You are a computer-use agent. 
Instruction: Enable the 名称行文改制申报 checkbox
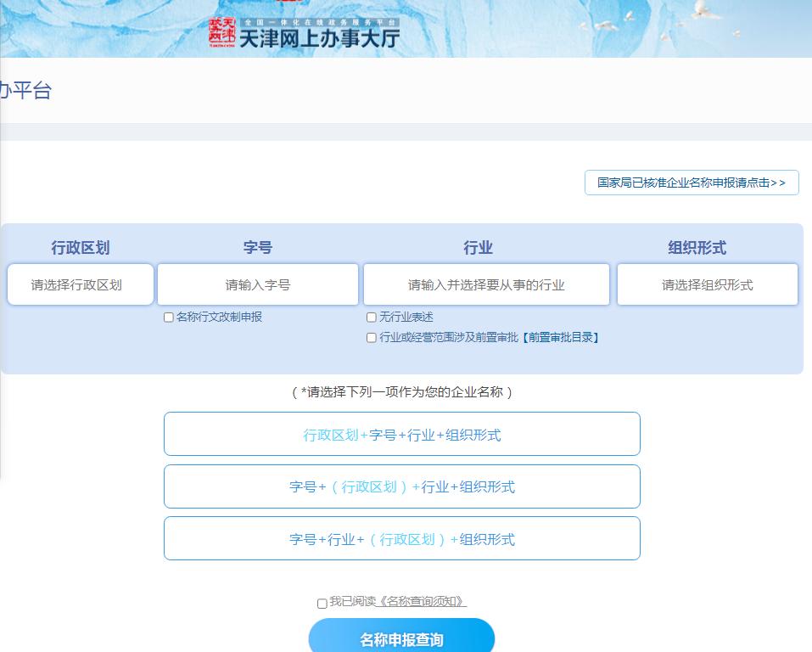pyautogui.click(x=168, y=317)
